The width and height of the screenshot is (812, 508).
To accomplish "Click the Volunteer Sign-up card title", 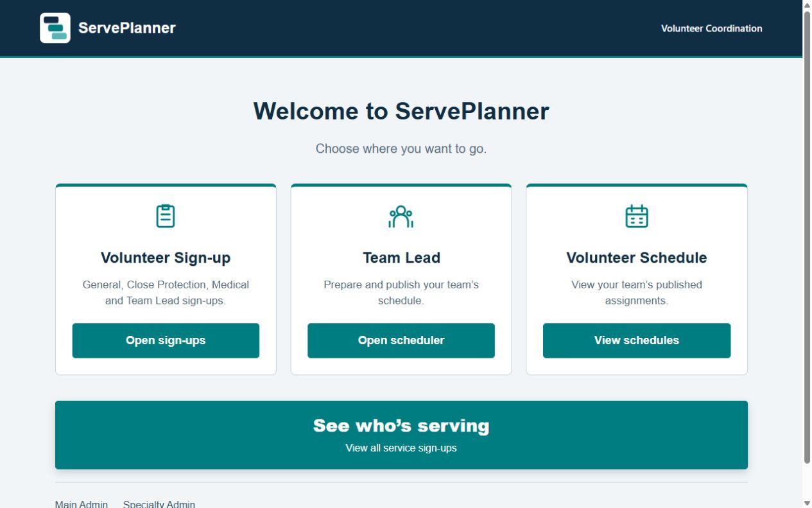I will click(166, 258).
